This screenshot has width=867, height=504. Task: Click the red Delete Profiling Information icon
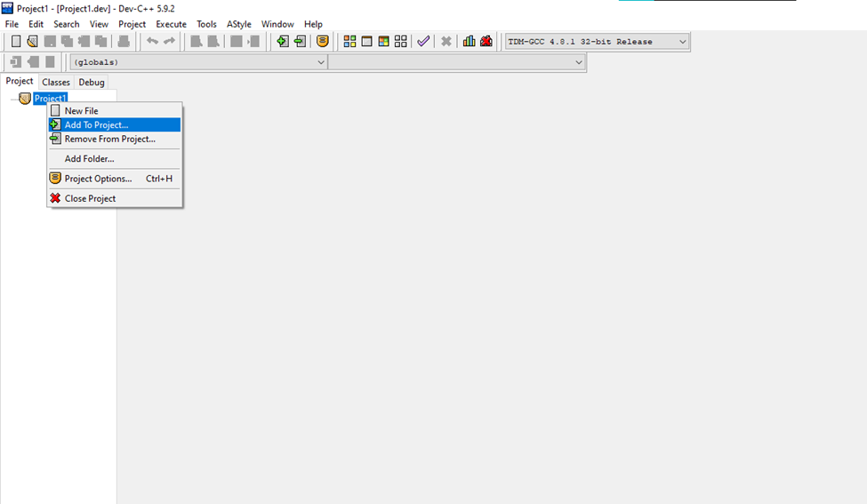coord(486,42)
